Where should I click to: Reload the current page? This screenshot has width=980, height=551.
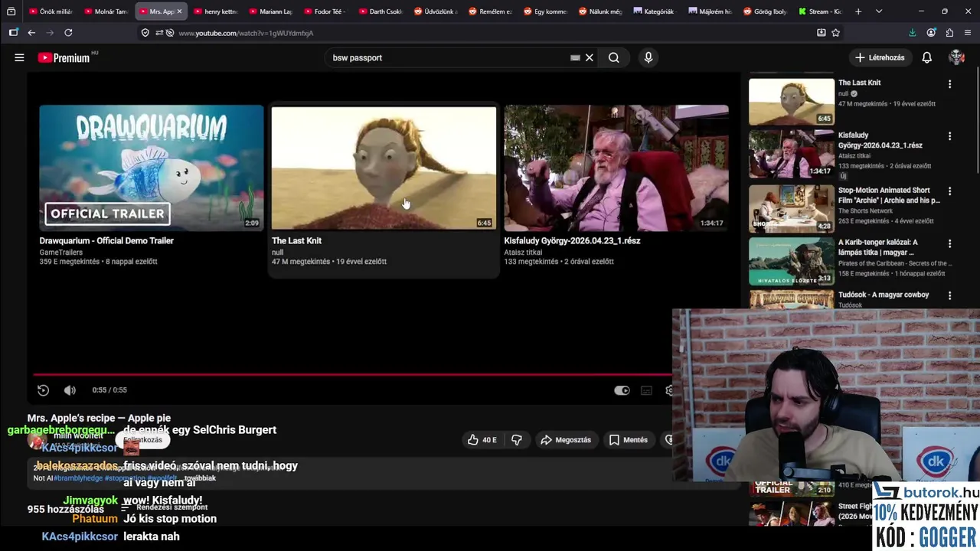coord(68,33)
